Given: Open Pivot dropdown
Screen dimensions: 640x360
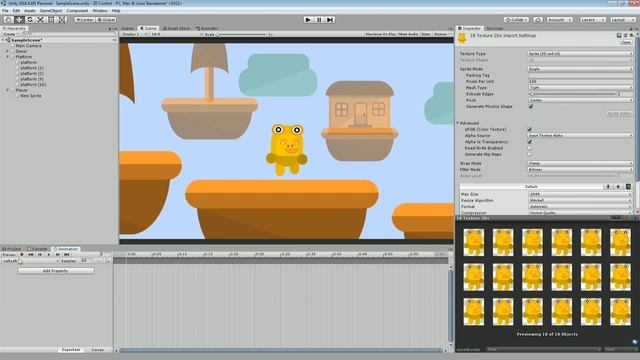Looking at the screenshot, I should (580, 100).
